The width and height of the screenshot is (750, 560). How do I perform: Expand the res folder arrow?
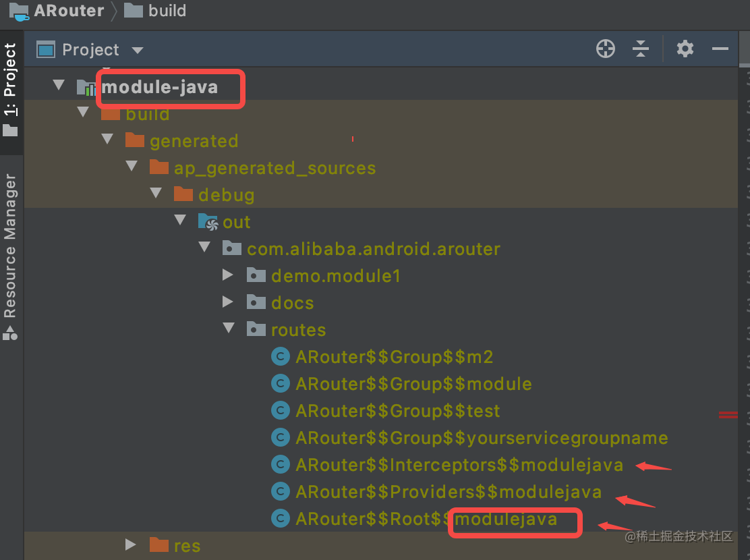tap(131, 544)
